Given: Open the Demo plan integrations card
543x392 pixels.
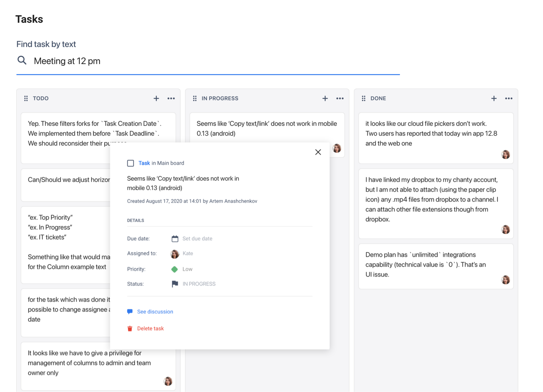Looking at the screenshot, I should tap(436, 266).
